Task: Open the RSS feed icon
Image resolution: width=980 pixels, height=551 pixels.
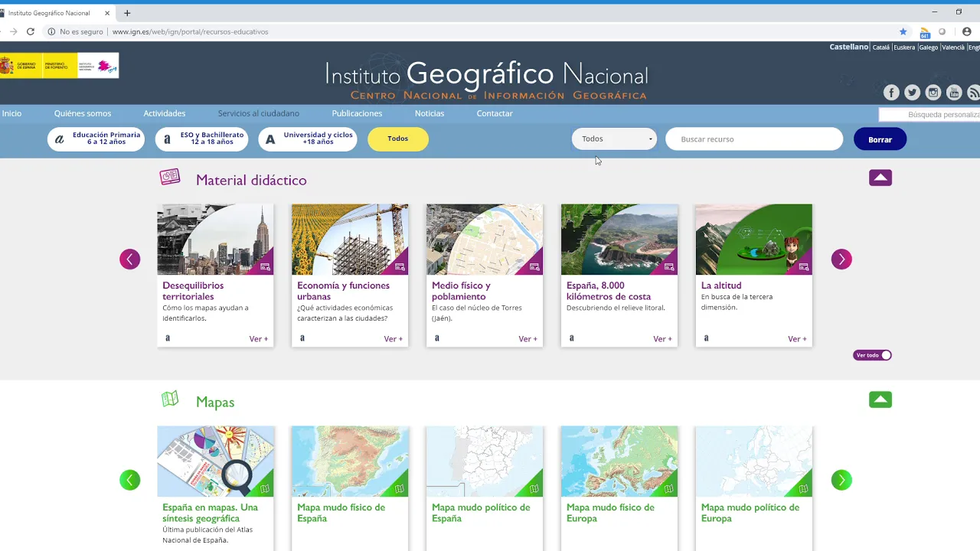Action: pyautogui.click(x=974, y=93)
